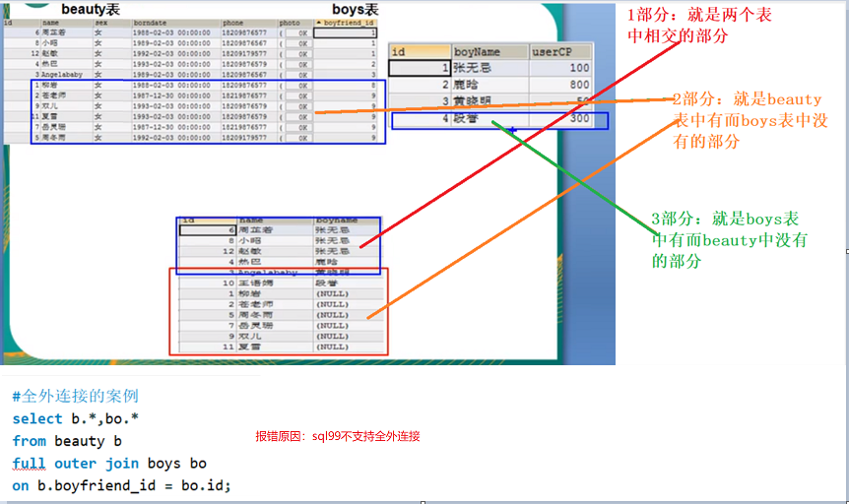Image resolution: width=849 pixels, height=504 pixels.
Task: Click the green annotation starting with '3部分'
Action: pyautogui.click(x=730, y=240)
